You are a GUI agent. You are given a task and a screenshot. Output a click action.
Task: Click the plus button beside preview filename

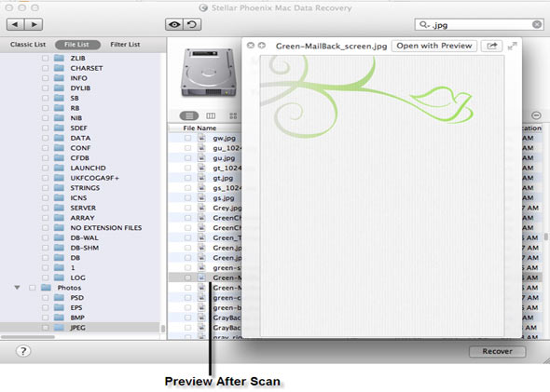pyautogui.click(x=262, y=46)
